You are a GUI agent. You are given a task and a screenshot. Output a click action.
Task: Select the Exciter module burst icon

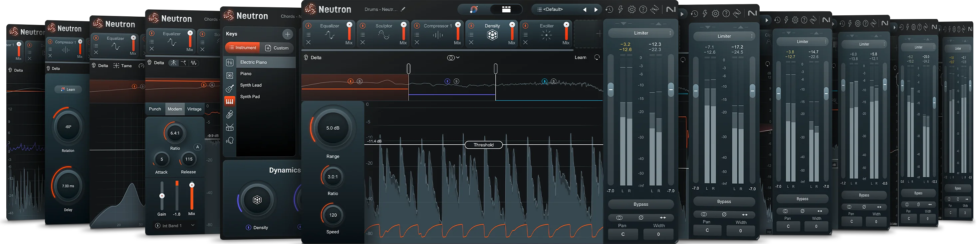(x=546, y=35)
